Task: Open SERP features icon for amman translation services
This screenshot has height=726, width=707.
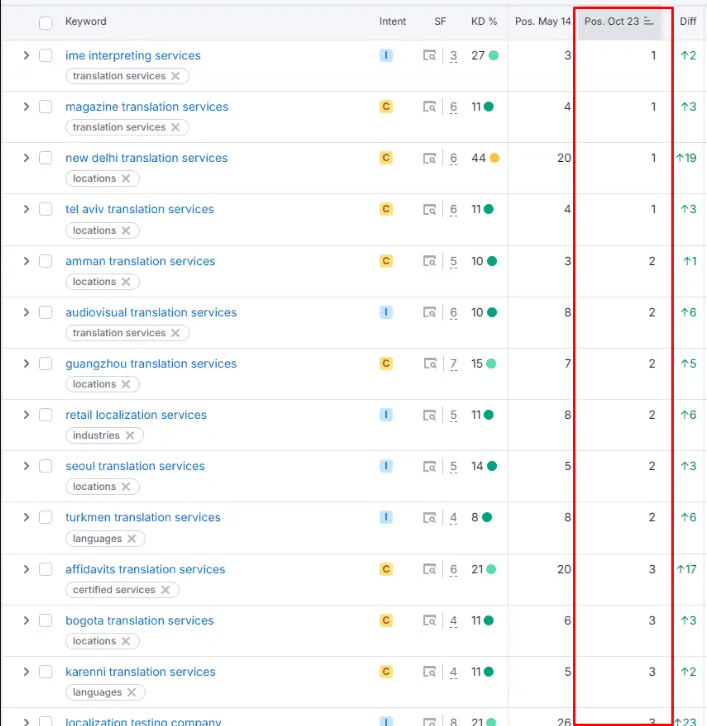Action: [x=429, y=261]
